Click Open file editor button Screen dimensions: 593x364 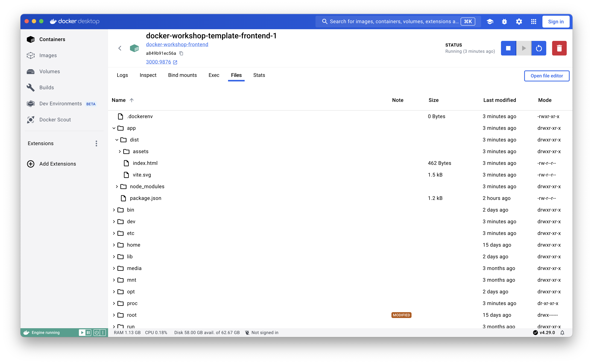(546, 76)
